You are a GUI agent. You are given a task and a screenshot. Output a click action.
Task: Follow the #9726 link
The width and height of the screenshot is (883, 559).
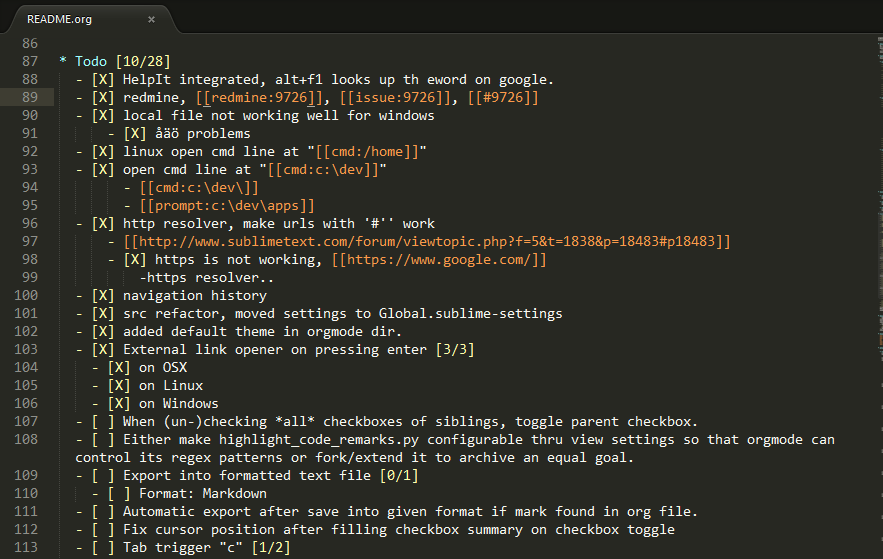tap(503, 97)
